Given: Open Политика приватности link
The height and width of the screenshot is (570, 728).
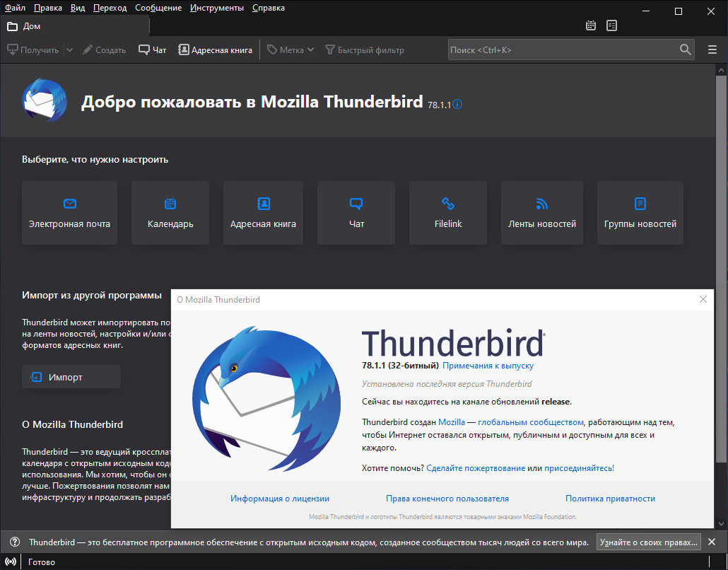Looking at the screenshot, I should click(610, 499).
